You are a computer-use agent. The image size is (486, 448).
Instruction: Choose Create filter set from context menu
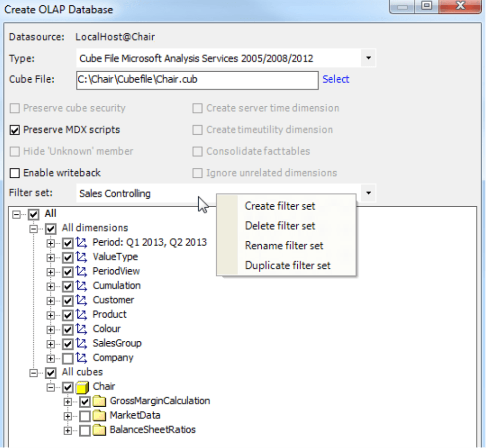point(280,206)
